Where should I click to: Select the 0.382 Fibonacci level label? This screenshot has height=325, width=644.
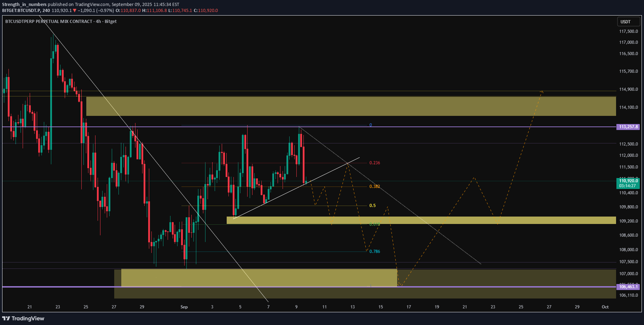375,187
